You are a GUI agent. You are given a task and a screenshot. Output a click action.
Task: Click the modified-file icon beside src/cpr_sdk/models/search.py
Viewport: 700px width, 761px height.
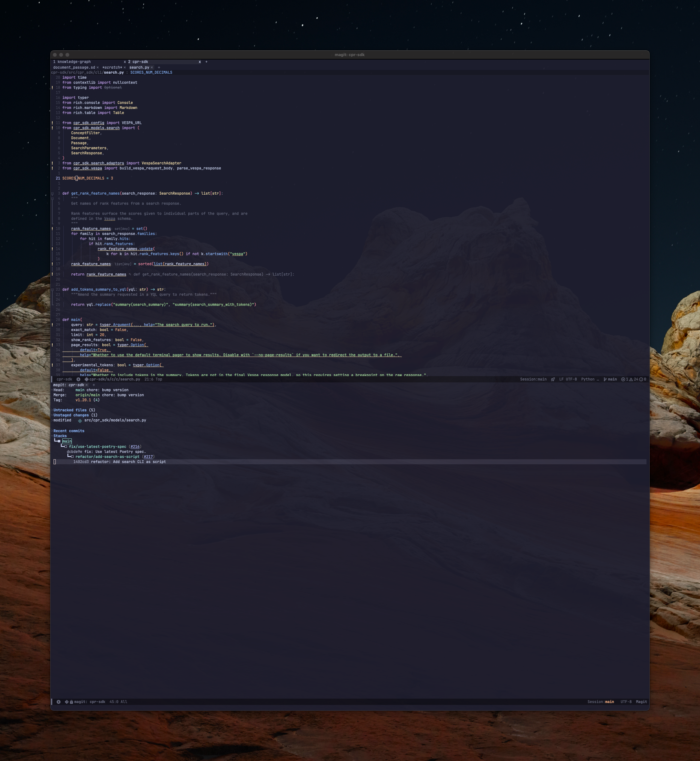click(80, 420)
